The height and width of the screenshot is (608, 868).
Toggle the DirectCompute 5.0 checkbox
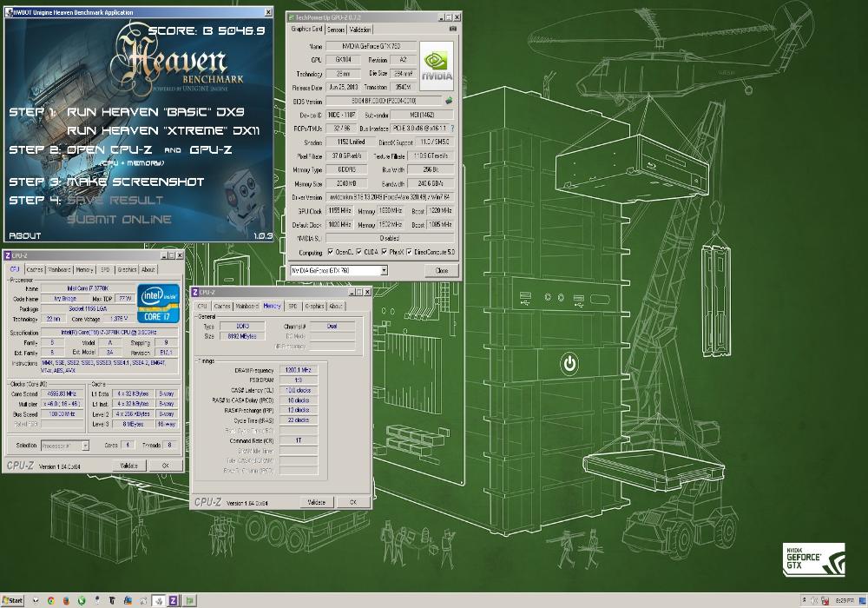[x=409, y=252]
